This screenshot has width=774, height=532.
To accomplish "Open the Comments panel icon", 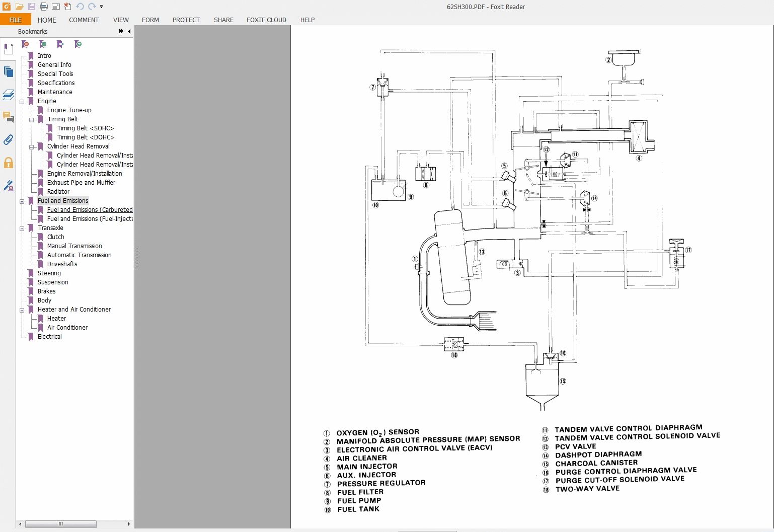I will tap(8, 117).
